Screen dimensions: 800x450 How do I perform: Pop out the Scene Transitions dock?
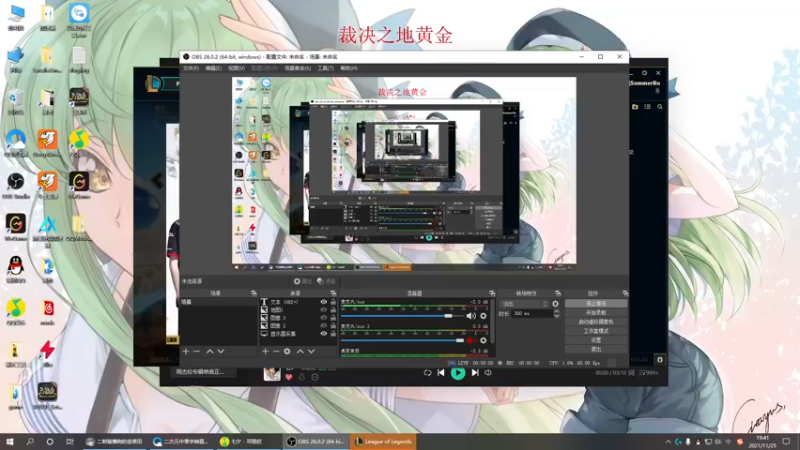558,293
